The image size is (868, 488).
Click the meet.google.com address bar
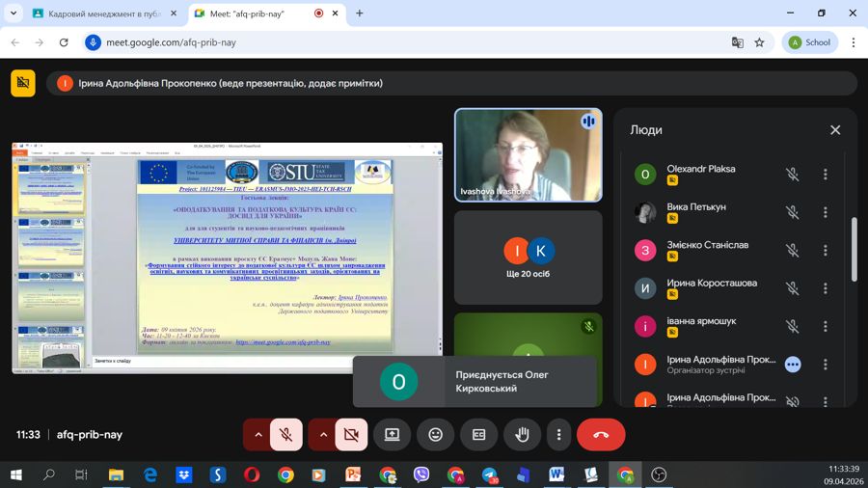[x=386, y=42]
